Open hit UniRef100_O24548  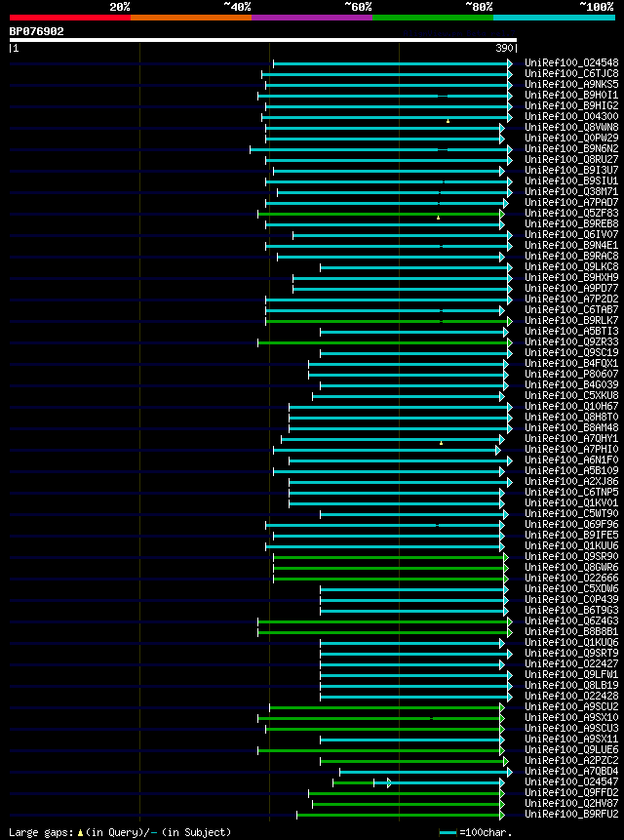tap(571, 62)
